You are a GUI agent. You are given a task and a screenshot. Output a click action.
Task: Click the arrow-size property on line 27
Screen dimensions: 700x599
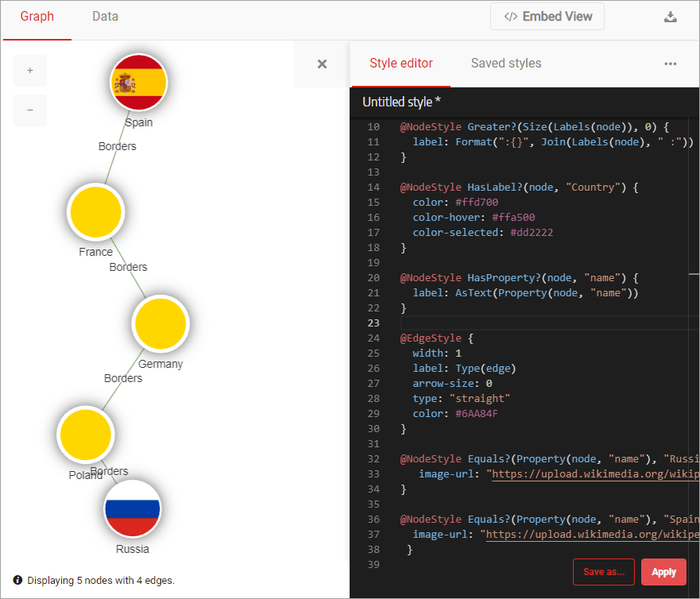443,384
